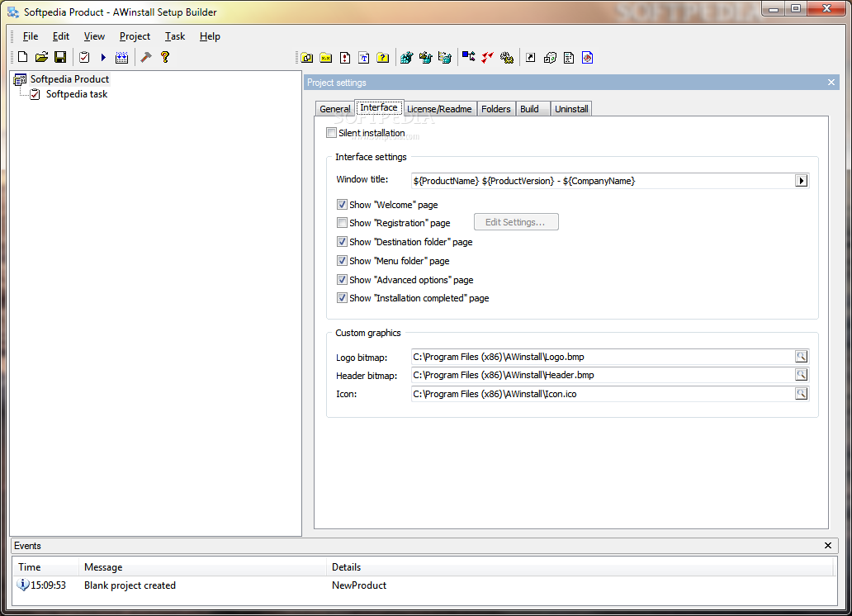Open the Project menu
Screen dimensions: 852x616
click(135, 36)
